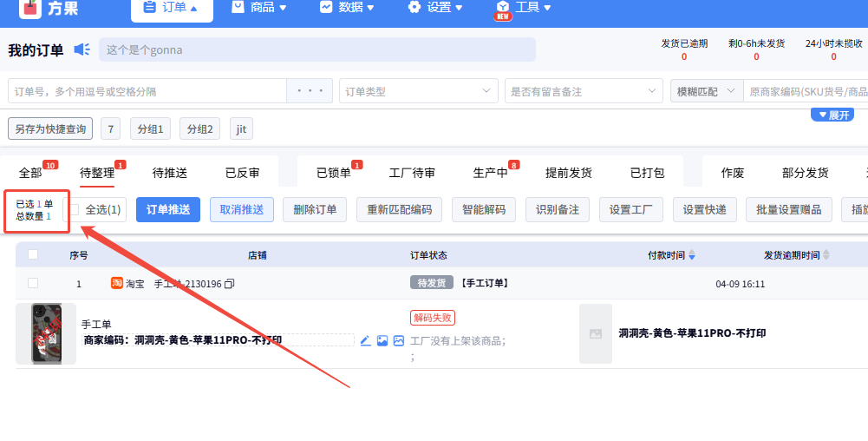
Task: Click the 识别备注 button
Action: (558, 209)
